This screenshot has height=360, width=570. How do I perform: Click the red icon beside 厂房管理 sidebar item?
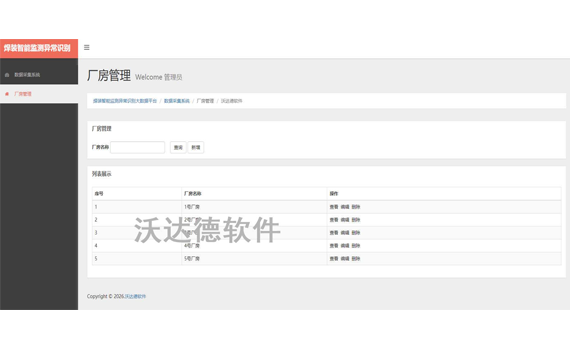pyautogui.click(x=7, y=94)
